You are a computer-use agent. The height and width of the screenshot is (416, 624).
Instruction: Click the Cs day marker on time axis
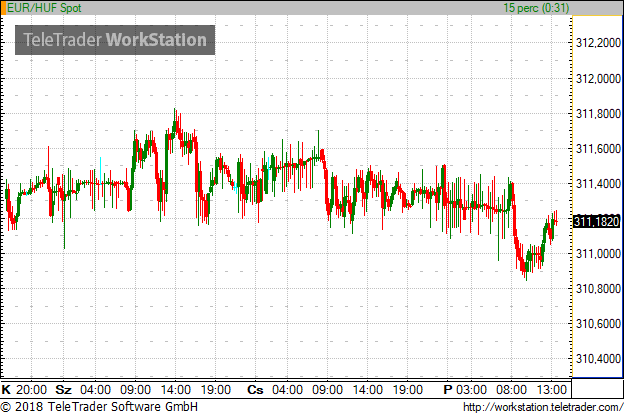(255, 389)
